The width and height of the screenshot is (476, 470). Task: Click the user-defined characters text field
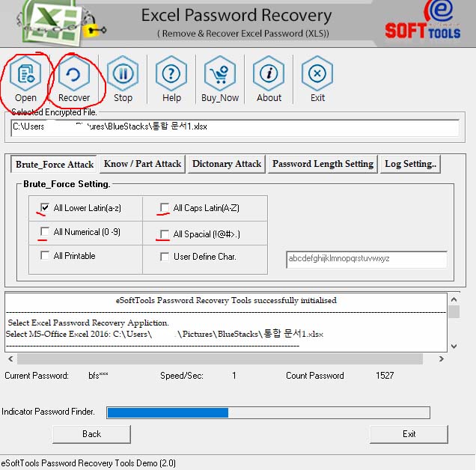click(367, 259)
